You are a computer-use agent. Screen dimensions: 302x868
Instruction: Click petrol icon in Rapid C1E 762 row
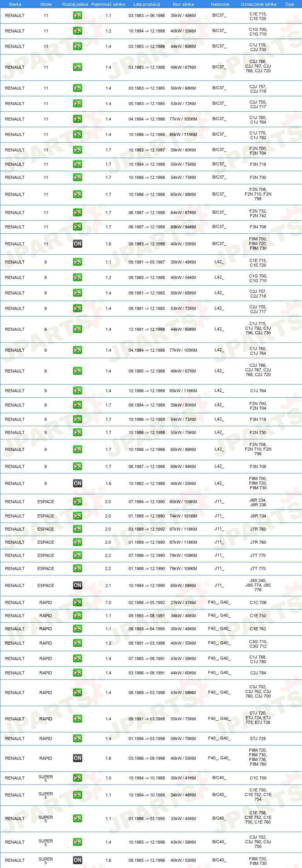pyautogui.click(x=77, y=629)
